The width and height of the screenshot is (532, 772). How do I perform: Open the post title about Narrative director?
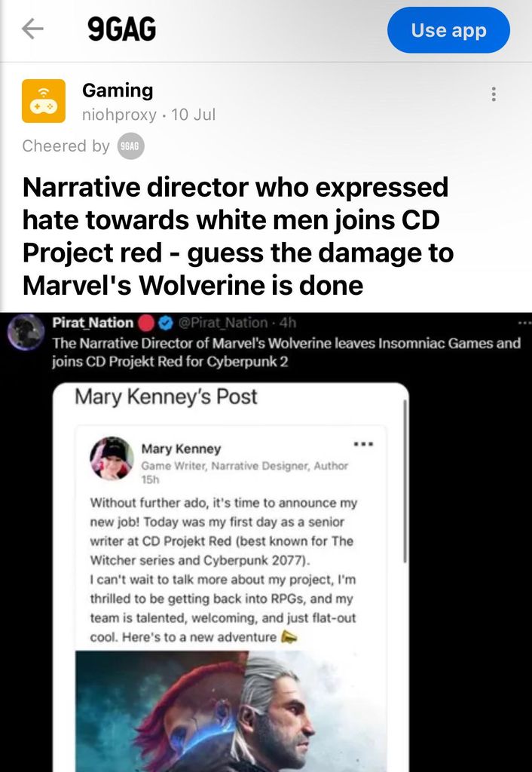click(x=237, y=236)
